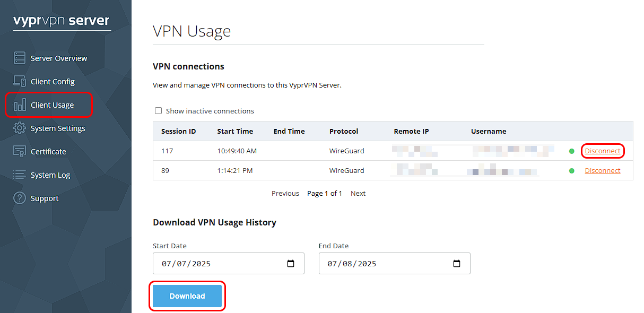Screen dimensions: 644x313
Task: Click the Protocol column header
Action: click(x=344, y=131)
